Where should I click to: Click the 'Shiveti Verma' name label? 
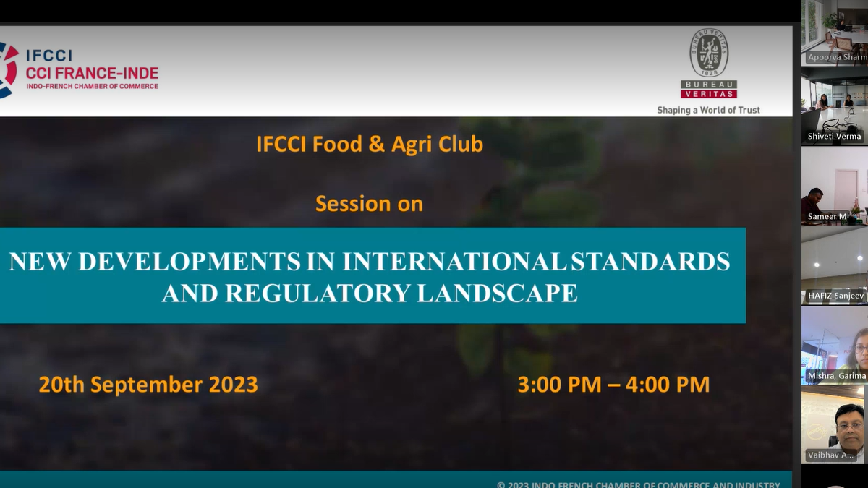click(x=834, y=136)
